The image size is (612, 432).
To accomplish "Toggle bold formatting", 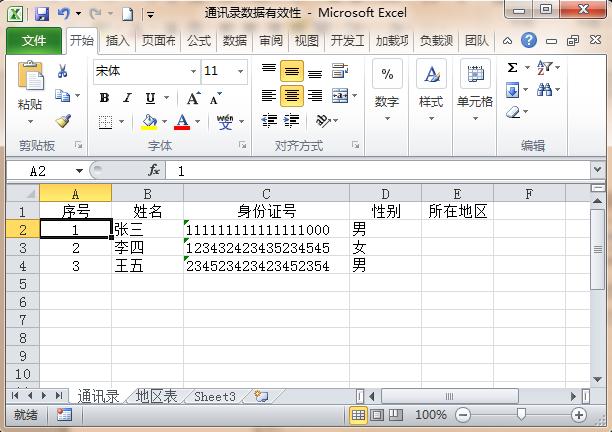I will pyautogui.click(x=104, y=98).
